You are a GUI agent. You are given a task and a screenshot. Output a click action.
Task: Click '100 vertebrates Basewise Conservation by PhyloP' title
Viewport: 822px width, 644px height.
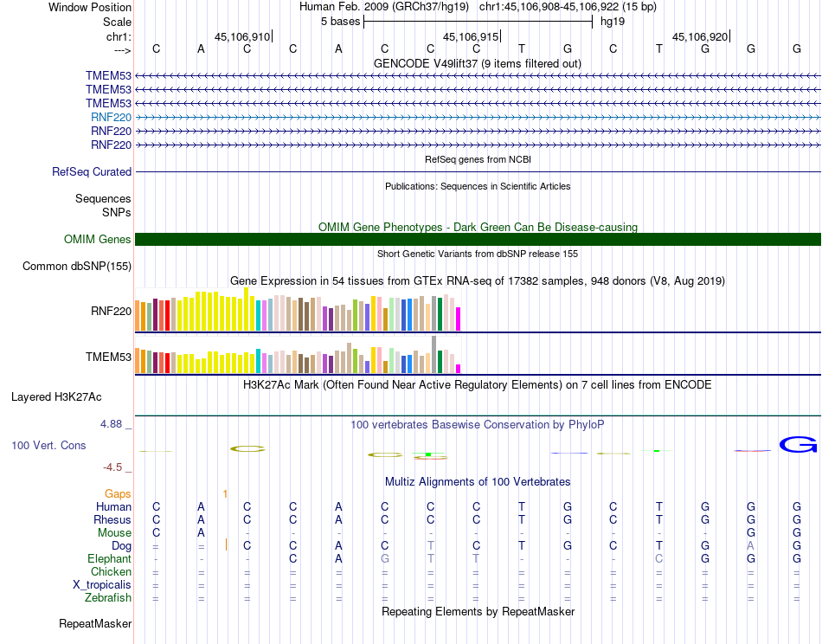click(x=478, y=424)
